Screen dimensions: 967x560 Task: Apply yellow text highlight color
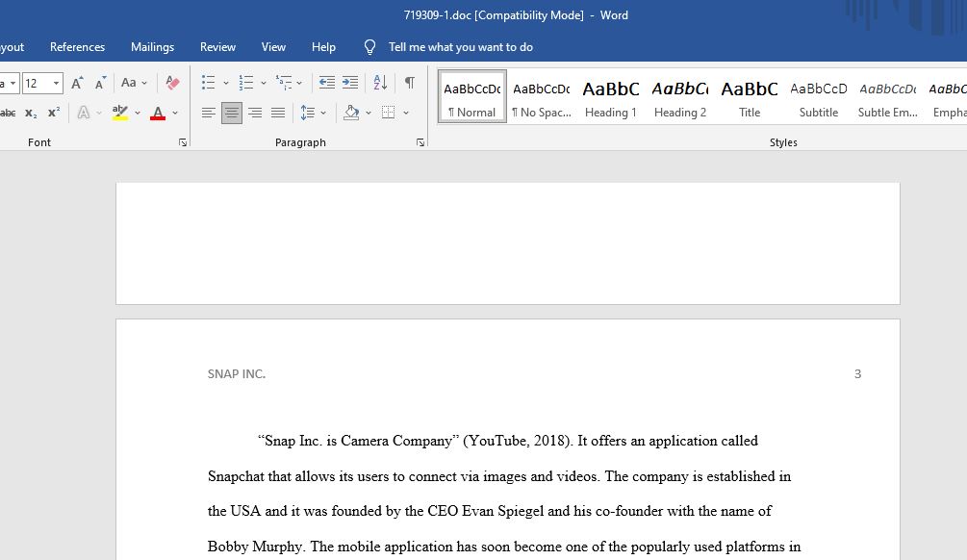(x=120, y=113)
